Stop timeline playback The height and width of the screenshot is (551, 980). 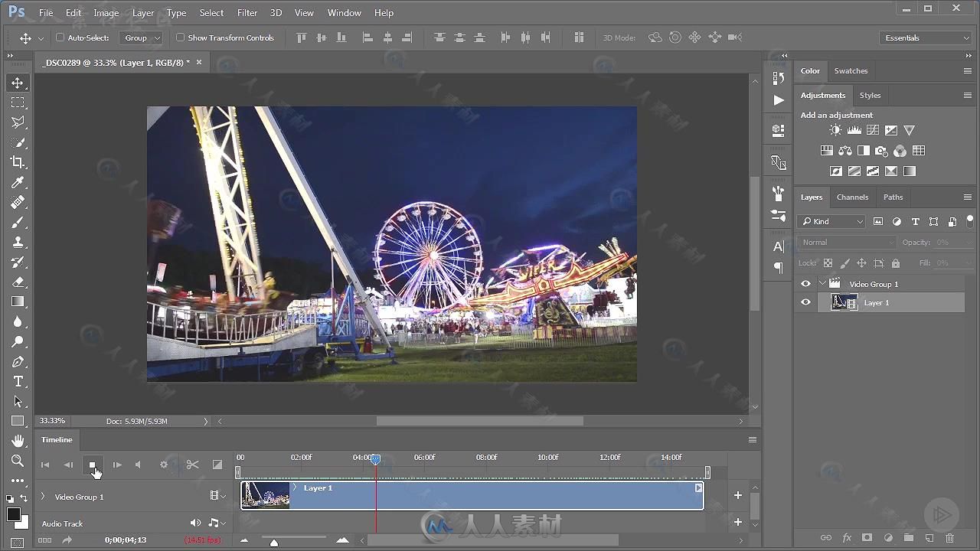click(92, 465)
